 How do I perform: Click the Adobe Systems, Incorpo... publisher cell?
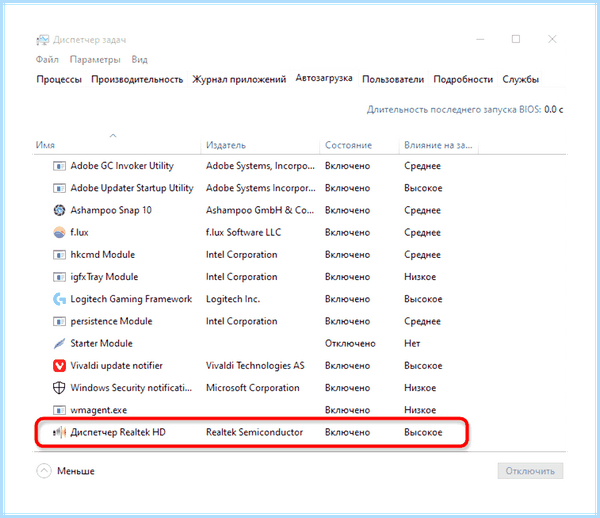(260, 166)
